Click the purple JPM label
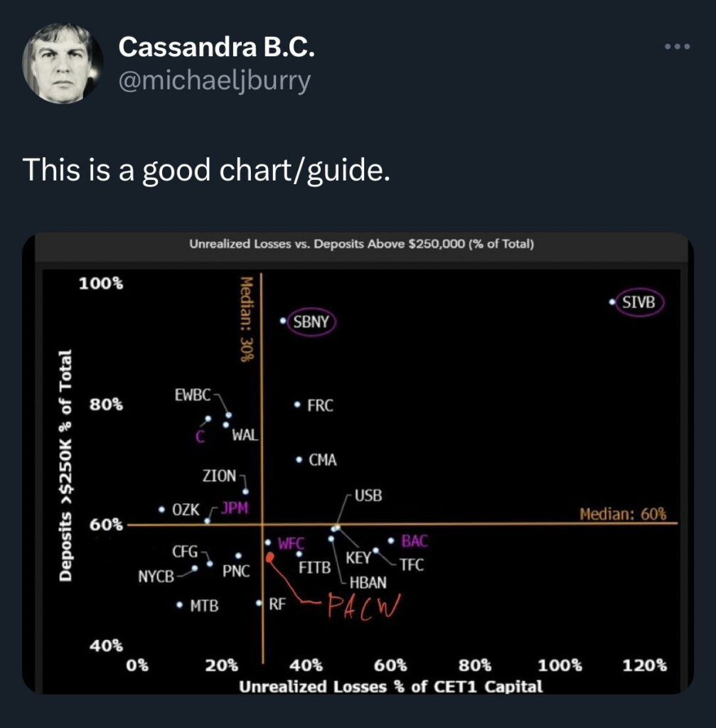Viewport: 716px width, 728px height. click(234, 508)
